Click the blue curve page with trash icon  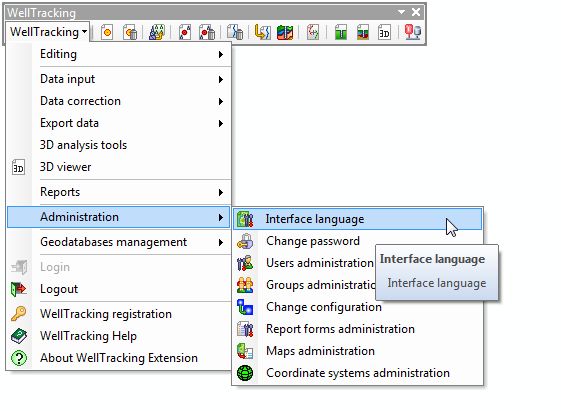coord(235,33)
